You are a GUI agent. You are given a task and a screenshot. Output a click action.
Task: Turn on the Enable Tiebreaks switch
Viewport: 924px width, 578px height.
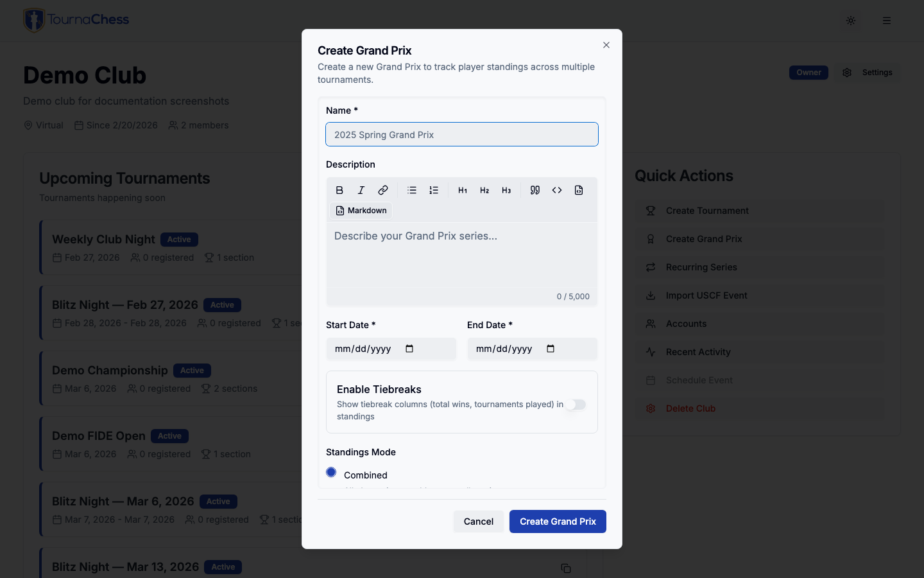[x=576, y=405]
